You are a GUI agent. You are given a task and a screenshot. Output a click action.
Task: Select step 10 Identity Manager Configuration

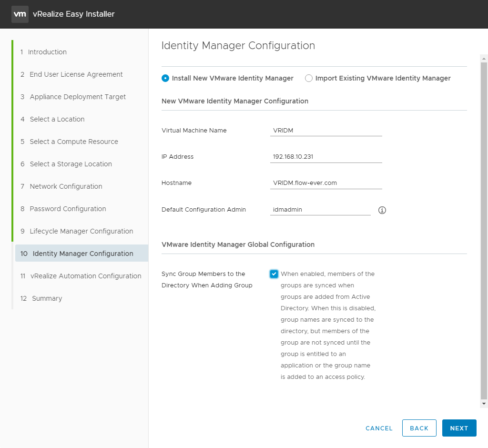coord(81,253)
